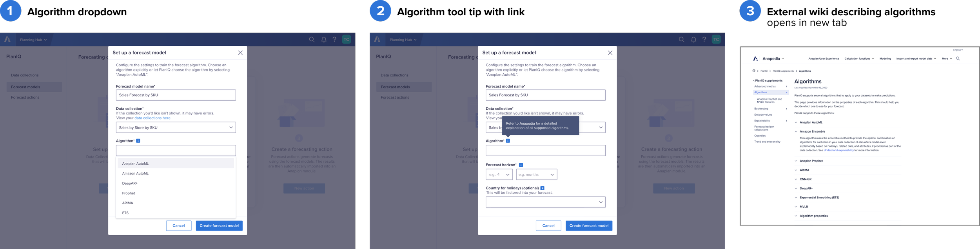
Task: Open the Understand explainability link on the wiki
Action: click(x=838, y=150)
